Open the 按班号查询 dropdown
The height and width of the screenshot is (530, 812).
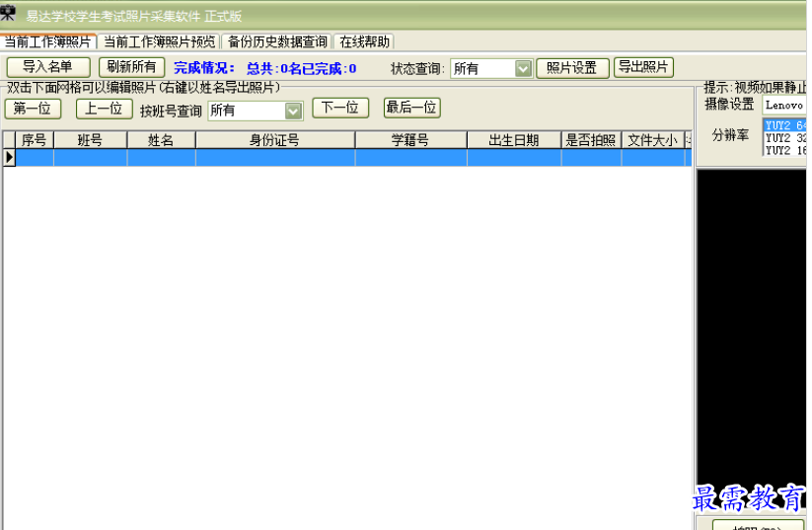coord(256,111)
